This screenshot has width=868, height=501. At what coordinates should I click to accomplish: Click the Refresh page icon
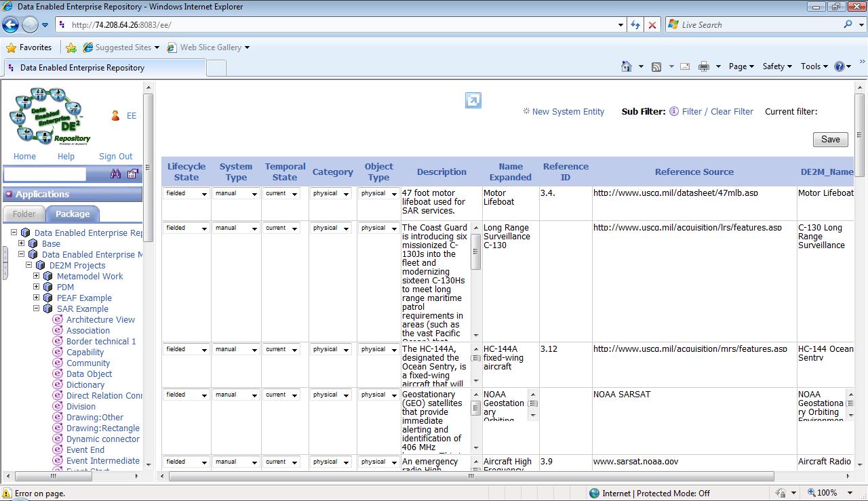635,24
